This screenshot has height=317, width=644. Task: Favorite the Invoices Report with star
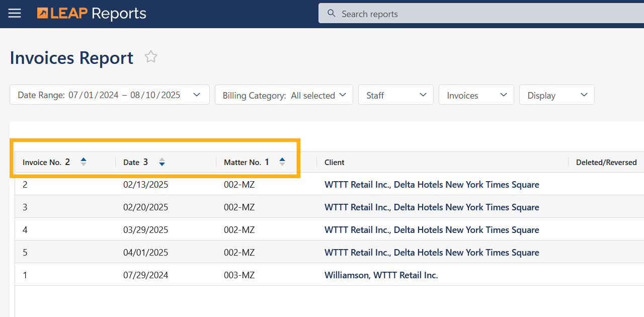(x=151, y=57)
